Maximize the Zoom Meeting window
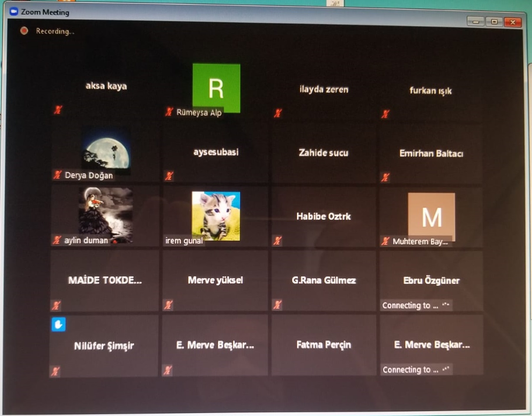This screenshot has width=532, height=416. coord(494,22)
